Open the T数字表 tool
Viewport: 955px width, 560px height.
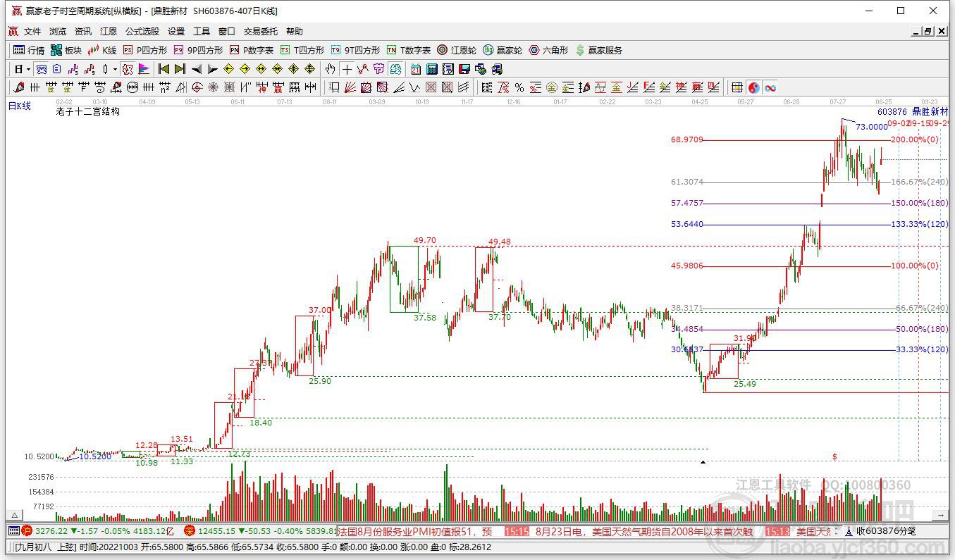pyautogui.click(x=408, y=50)
